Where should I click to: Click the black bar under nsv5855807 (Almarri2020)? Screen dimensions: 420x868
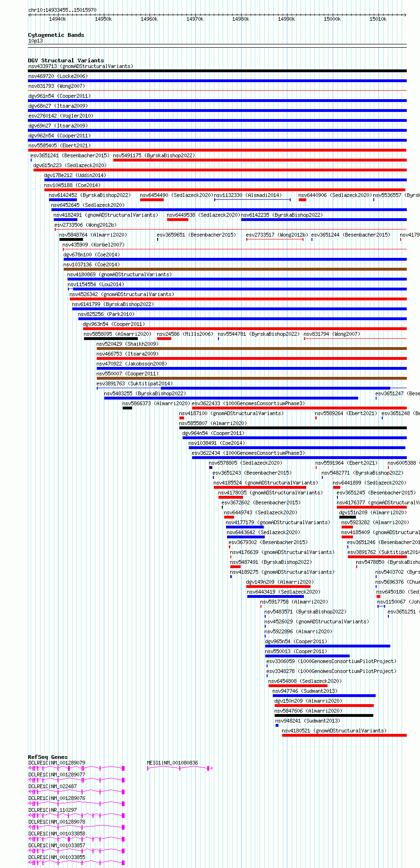(293, 428)
